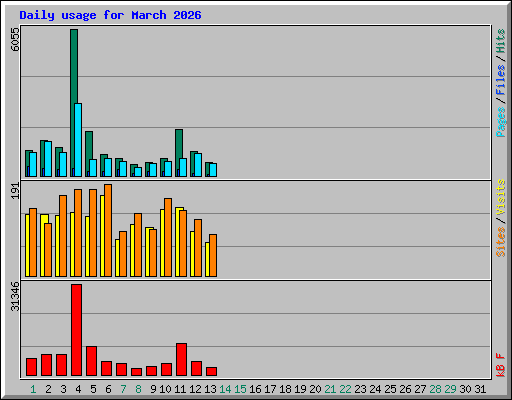Select day 18 on the x-axis

pyautogui.click(x=285, y=389)
